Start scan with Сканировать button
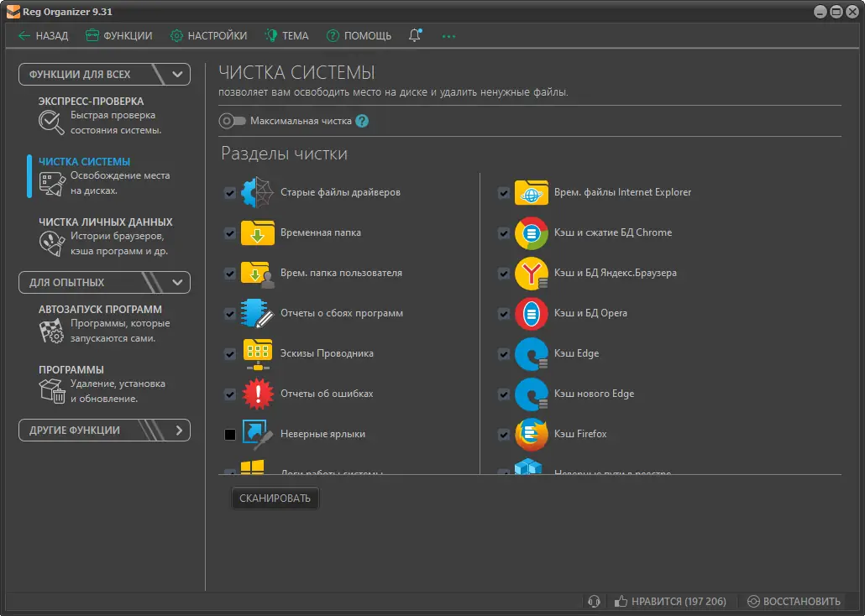 [275, 498]
